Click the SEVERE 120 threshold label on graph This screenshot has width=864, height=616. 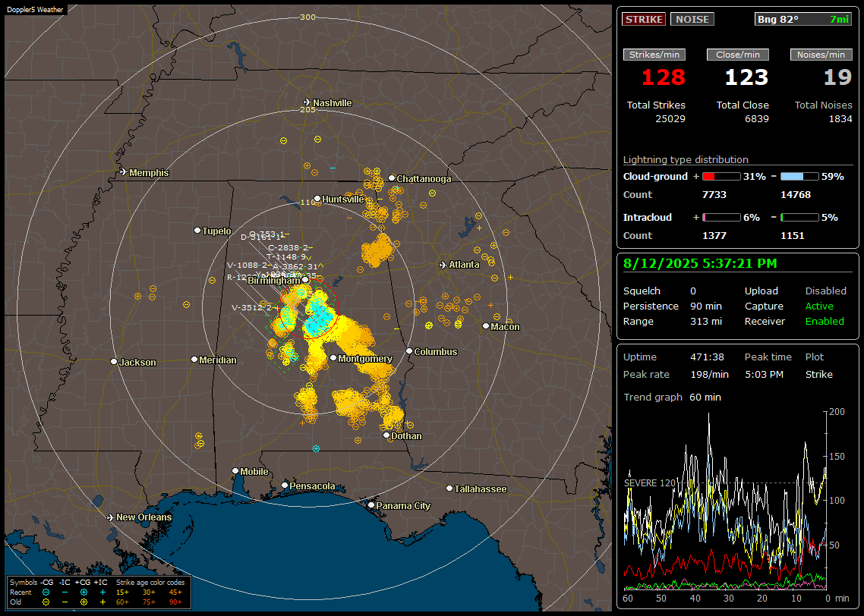click(x=650, y=482)
